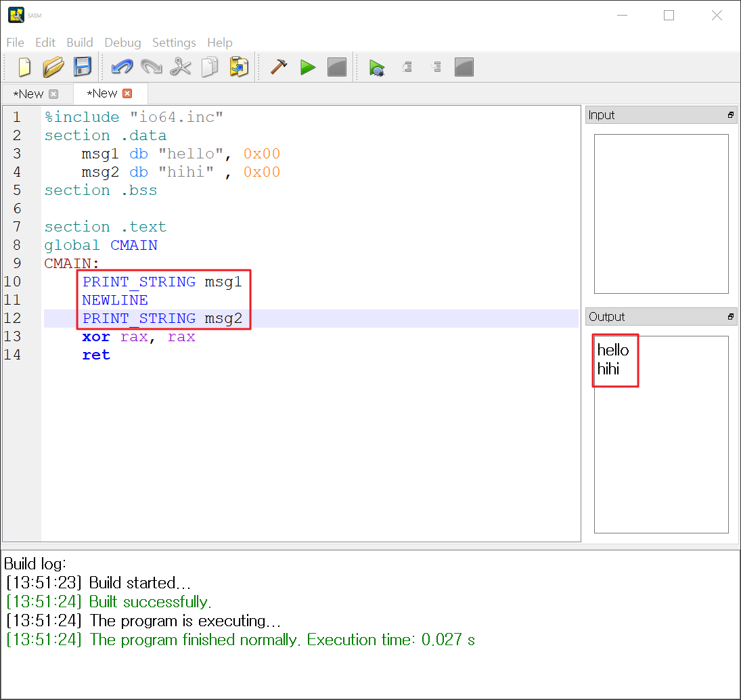The height and width of the screenshot is (700, 741).
Task: Click the 'xor rax, rax' line
Action: pyautogui.click(x=139, y=336)
